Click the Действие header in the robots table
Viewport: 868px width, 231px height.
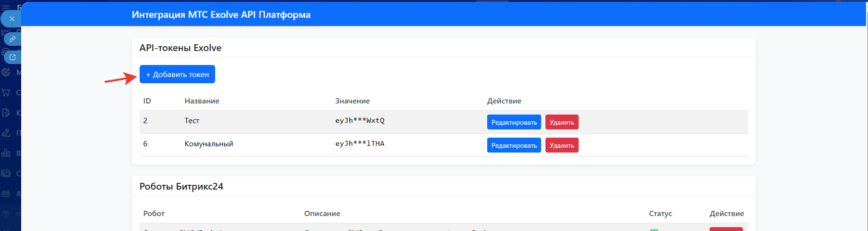click(726, 214)
